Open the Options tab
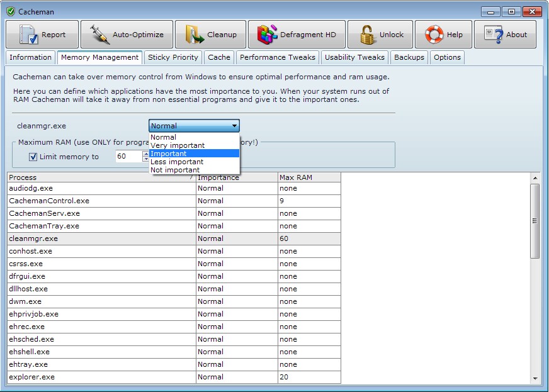549x392 pixels. coord(447,57)
